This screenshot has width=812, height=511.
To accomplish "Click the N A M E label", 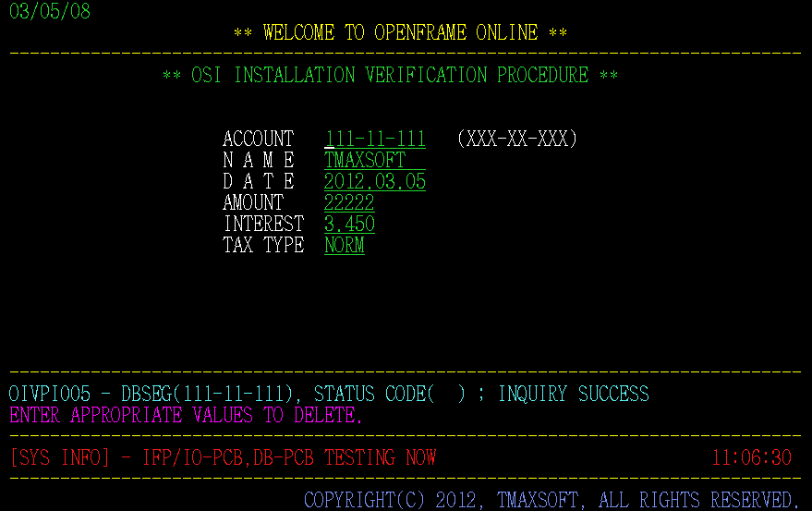I will pos(258,161).
